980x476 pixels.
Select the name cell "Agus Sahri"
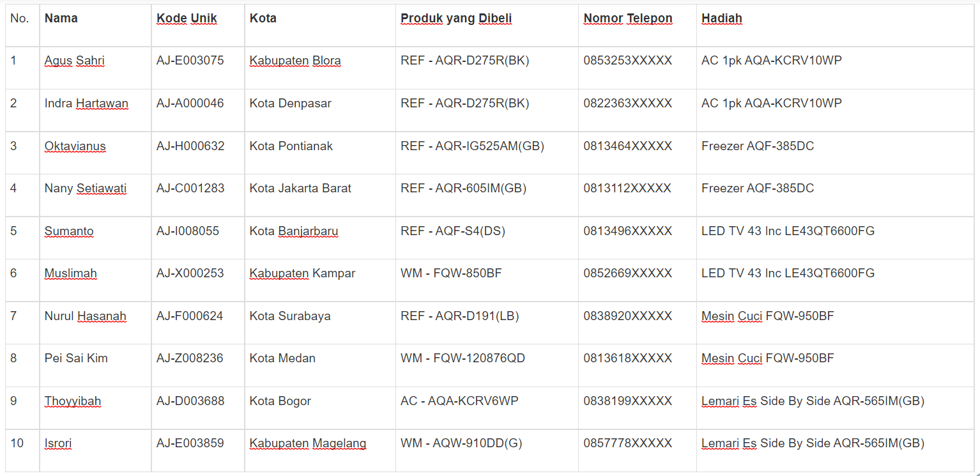[x=74, y=61]
